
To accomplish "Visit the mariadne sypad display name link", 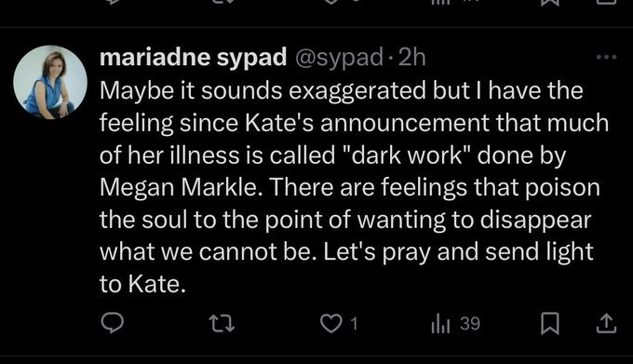I will pos(193,58).
